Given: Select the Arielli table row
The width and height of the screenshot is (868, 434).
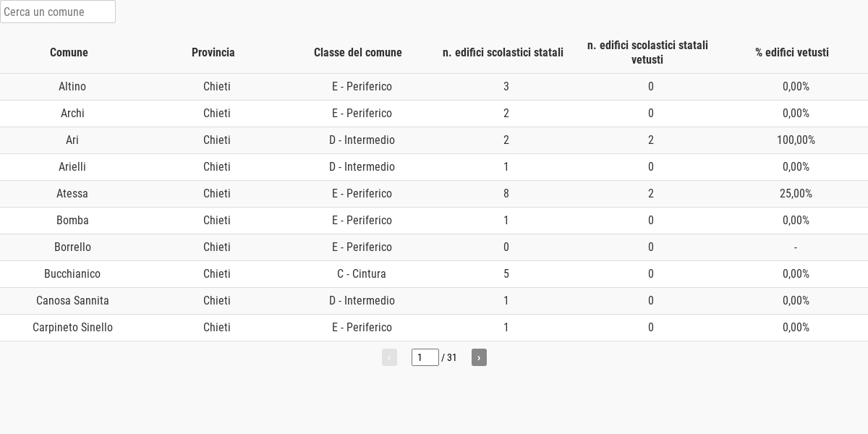Looking at the screenshot, I should pos(434,167).
